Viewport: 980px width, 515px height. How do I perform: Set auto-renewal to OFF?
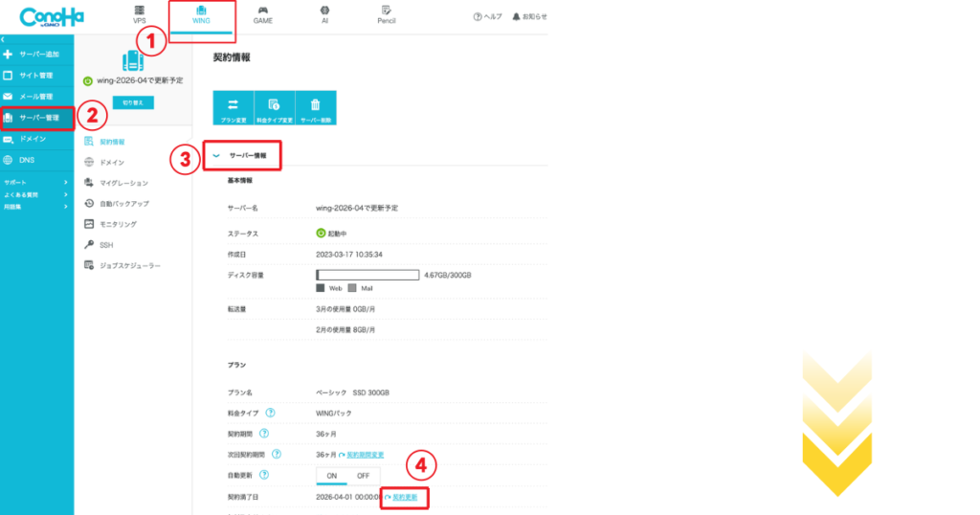pyautogui.click(x=363, y=476)
